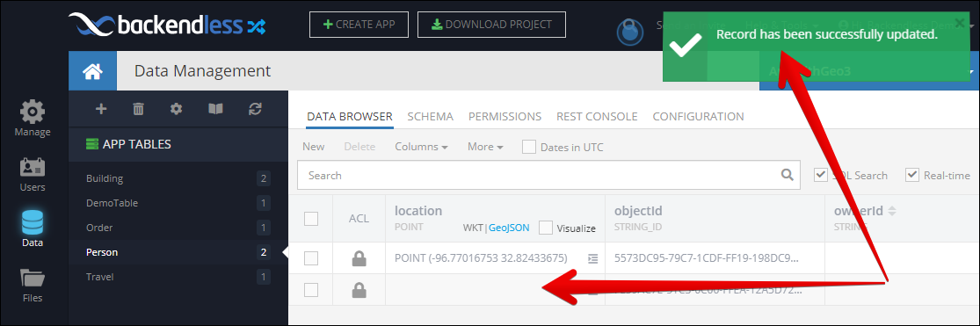Switch to the SCHEMA tab
980x326 pixels.
pos(430,117)
